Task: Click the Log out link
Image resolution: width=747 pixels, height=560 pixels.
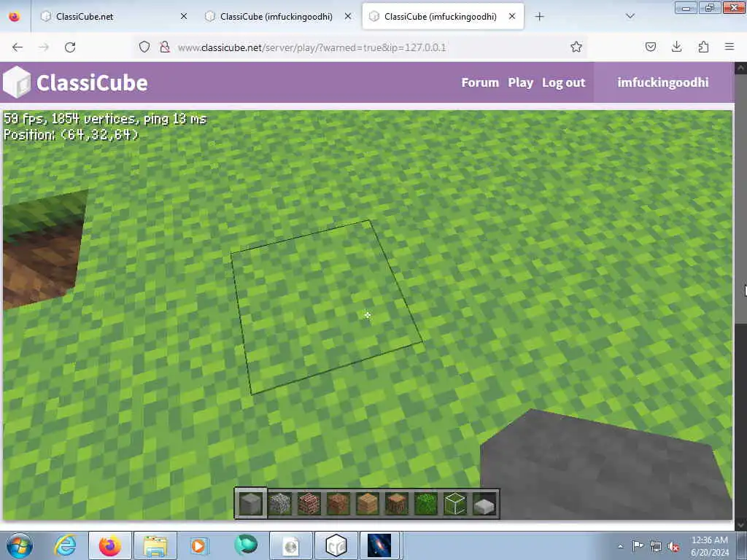Action: click(564, 82)
